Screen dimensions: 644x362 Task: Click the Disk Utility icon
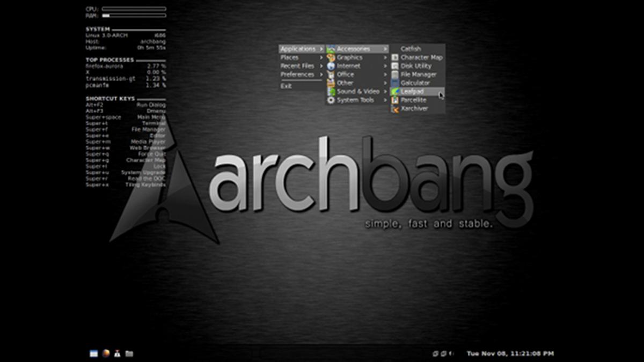point(395,66)
